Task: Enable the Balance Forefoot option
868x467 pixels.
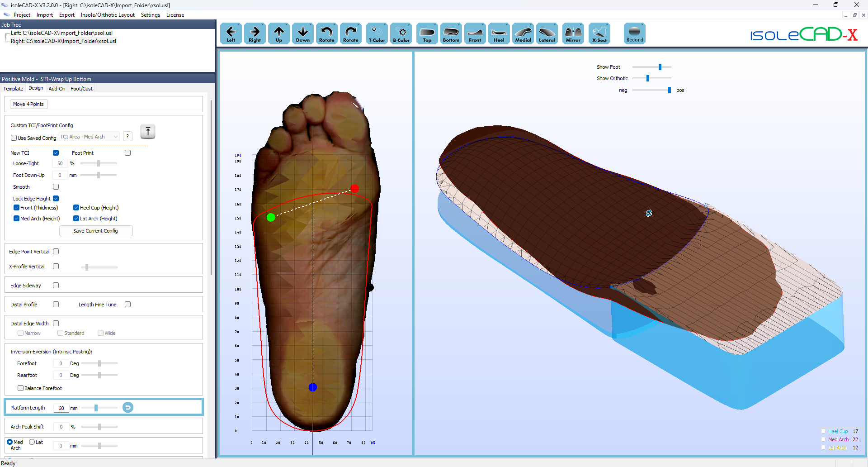Action: [x=20, y=388]
